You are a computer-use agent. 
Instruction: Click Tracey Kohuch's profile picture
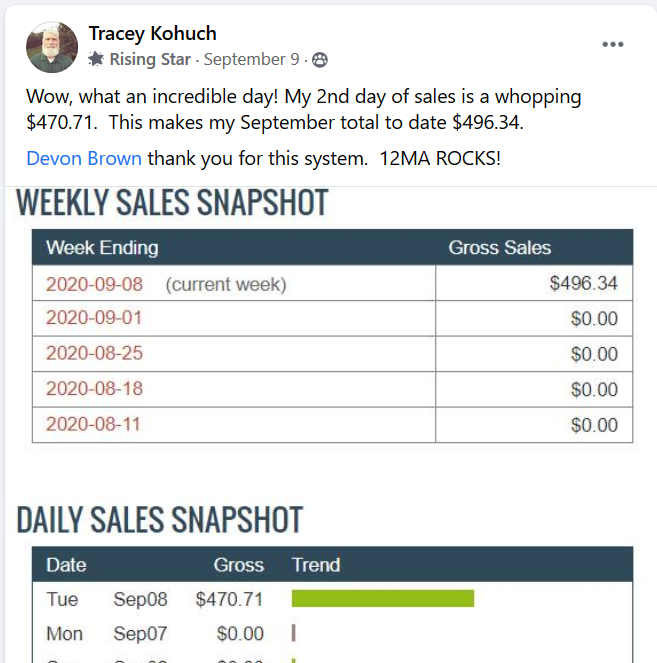pyautogui.click(x=52, y=47)
